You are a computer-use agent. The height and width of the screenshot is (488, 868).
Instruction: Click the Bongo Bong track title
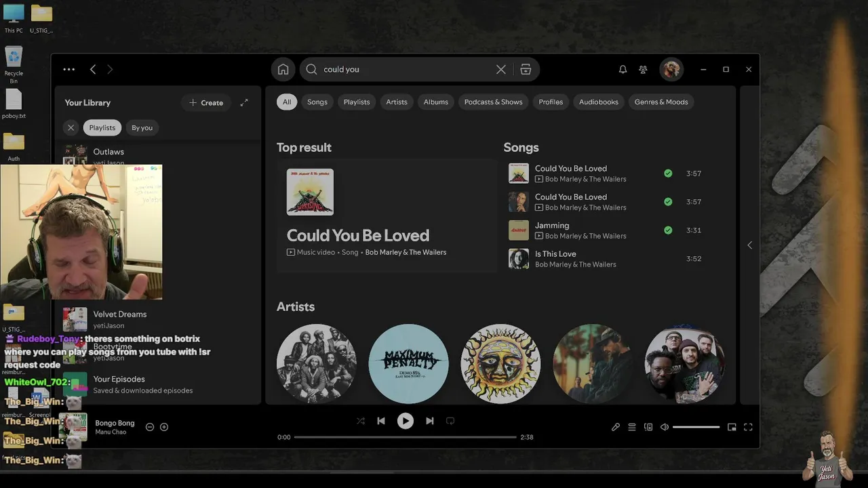pos(115,423)
